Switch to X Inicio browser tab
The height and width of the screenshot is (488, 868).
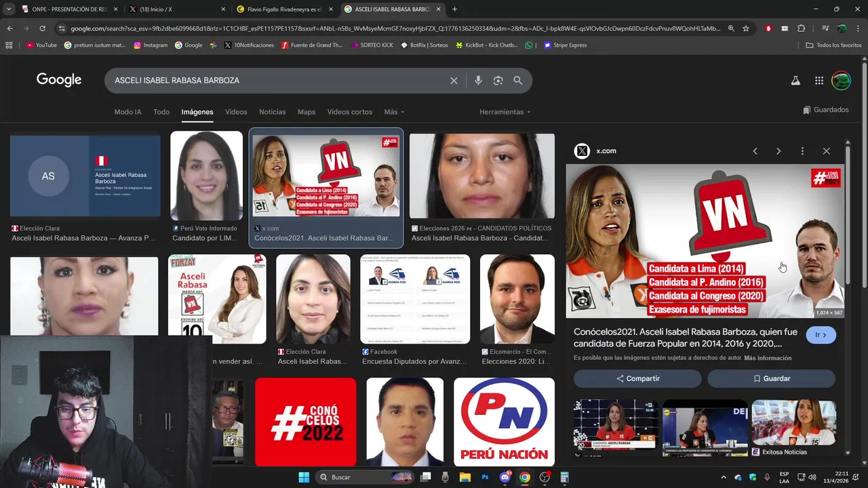point(178,9)
